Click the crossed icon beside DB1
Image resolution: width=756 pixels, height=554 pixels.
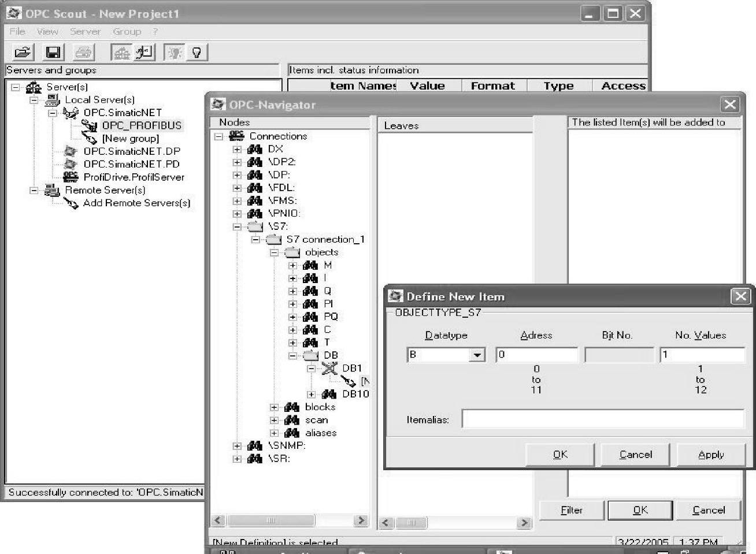[329, 368]
